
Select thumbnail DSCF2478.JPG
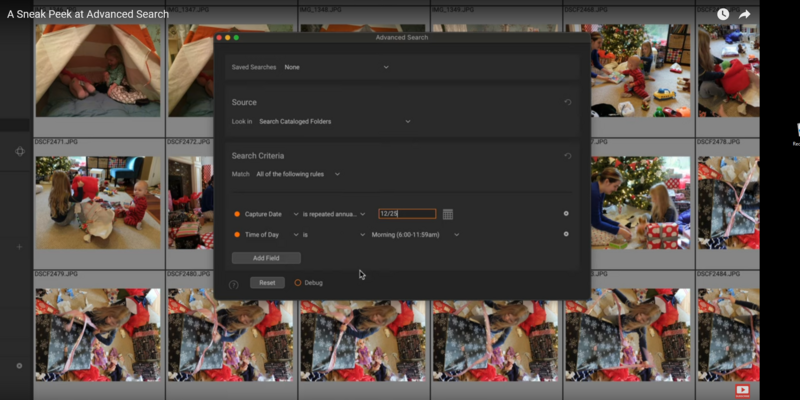click(729, 203)
